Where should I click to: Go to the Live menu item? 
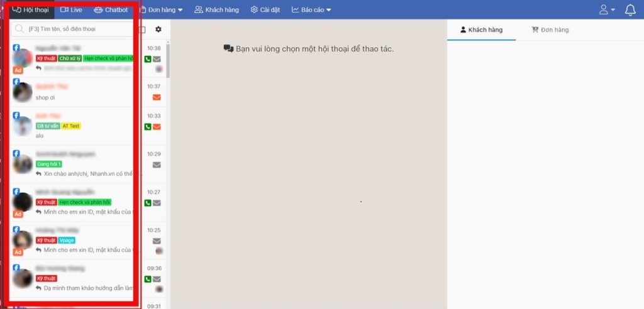(x=71, y=10)
